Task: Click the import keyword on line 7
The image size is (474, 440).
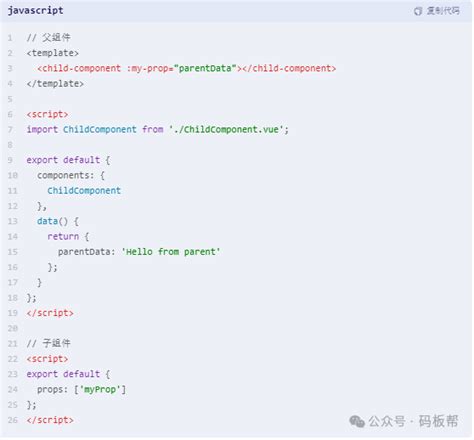Action: point(42,130)
